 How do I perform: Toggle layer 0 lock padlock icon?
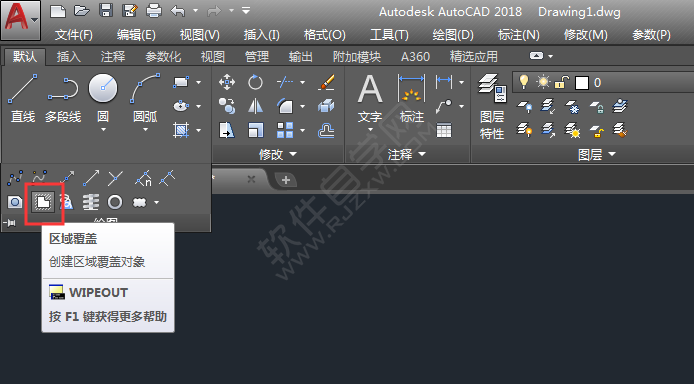point(562,82)
